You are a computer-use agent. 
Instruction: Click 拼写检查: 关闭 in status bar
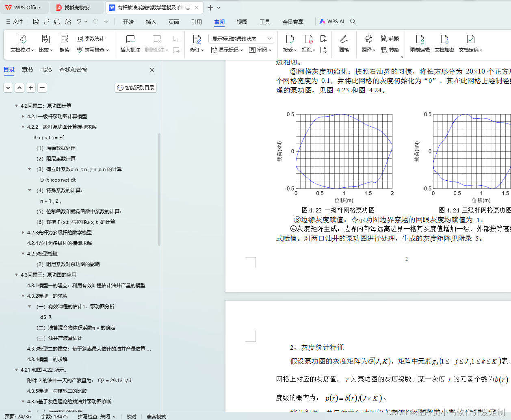coord(97,416)
